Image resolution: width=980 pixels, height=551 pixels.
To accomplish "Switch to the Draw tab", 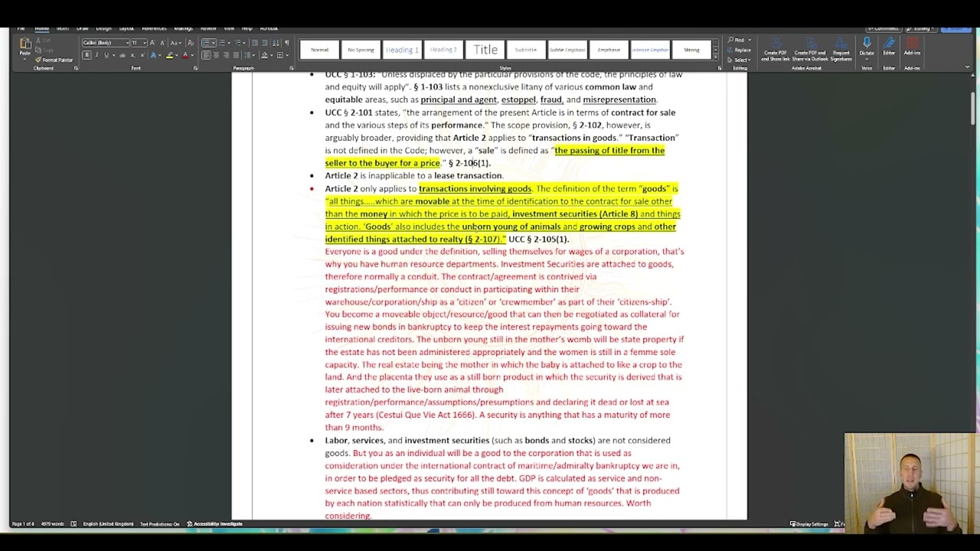I will point(82,28).
